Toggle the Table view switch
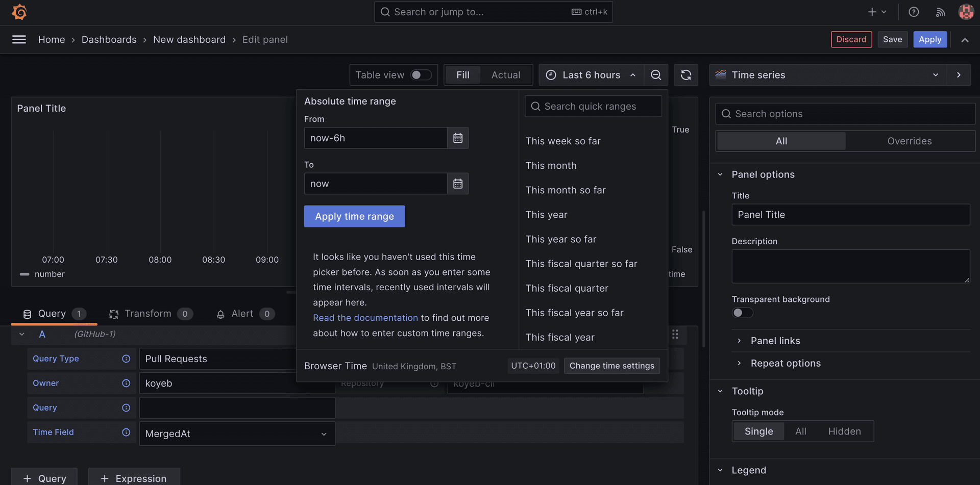Viewport: 980px width, 485px height. [421, 75]
